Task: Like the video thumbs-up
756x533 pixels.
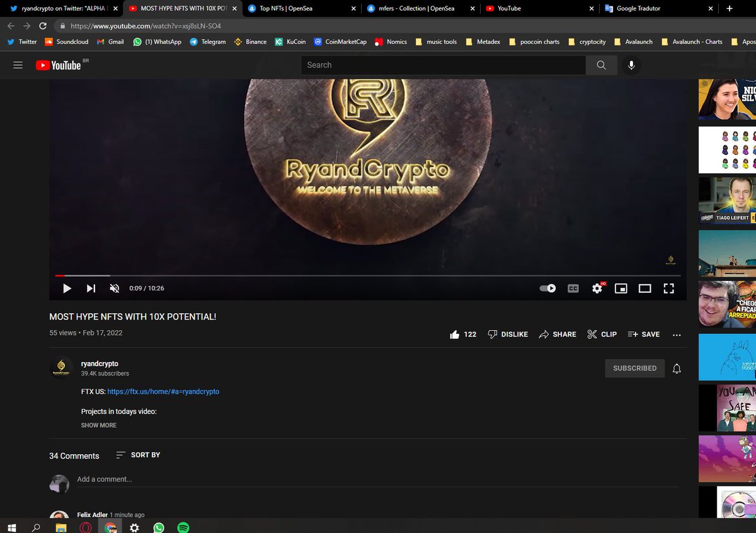Action: click(462, 335)
